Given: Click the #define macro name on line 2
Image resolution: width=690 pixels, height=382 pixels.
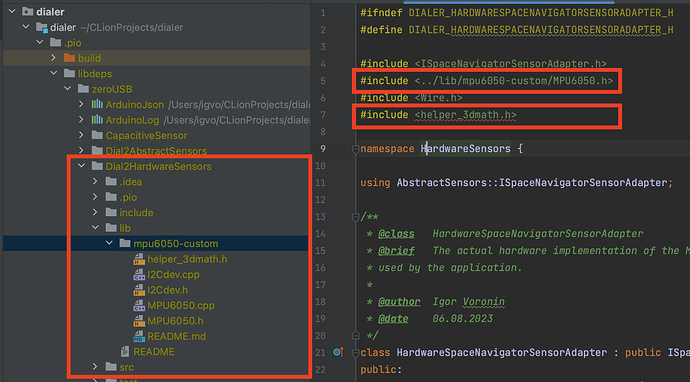Looking at the screenshot, I should click(541, 30).
